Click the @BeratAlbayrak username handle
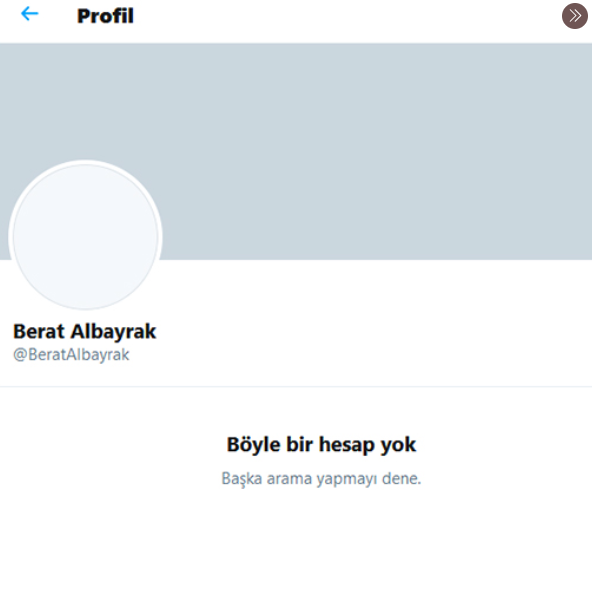Viewport: 592px width, 600px height. click(x=71, y=355)
